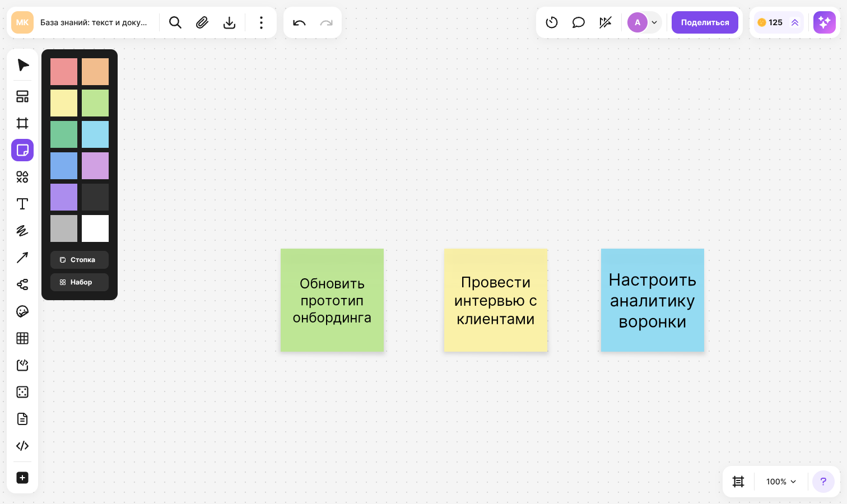Click the Поделиться share button
This screenshot has height=504, width=847.
click(x=705, y=22)
